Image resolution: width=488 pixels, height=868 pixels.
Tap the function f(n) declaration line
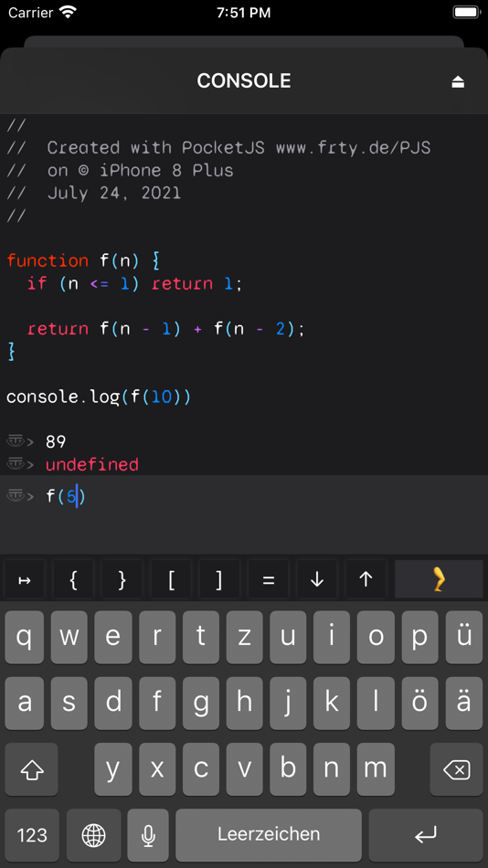click(83, 260)
